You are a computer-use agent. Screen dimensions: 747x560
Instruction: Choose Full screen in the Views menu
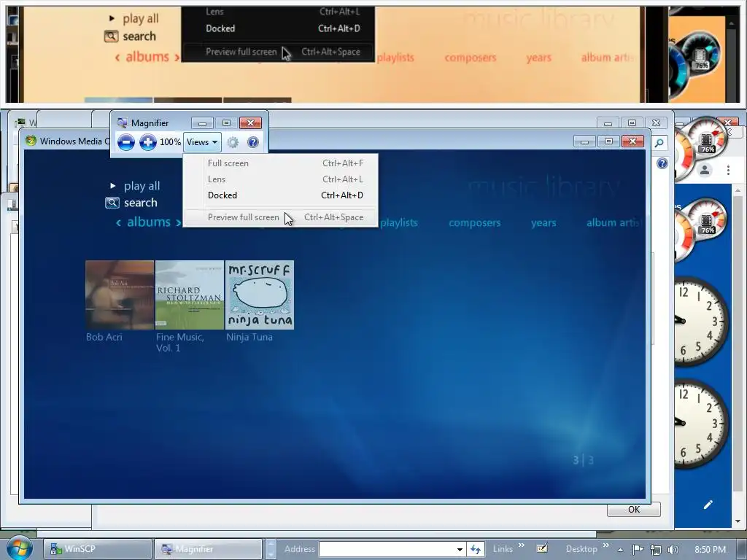(x=281, y=163)
